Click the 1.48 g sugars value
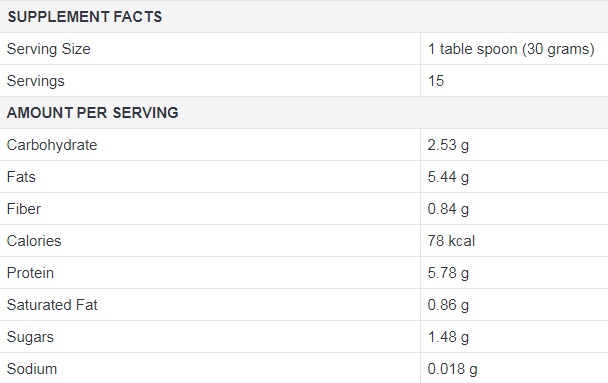 click(448, 337)
